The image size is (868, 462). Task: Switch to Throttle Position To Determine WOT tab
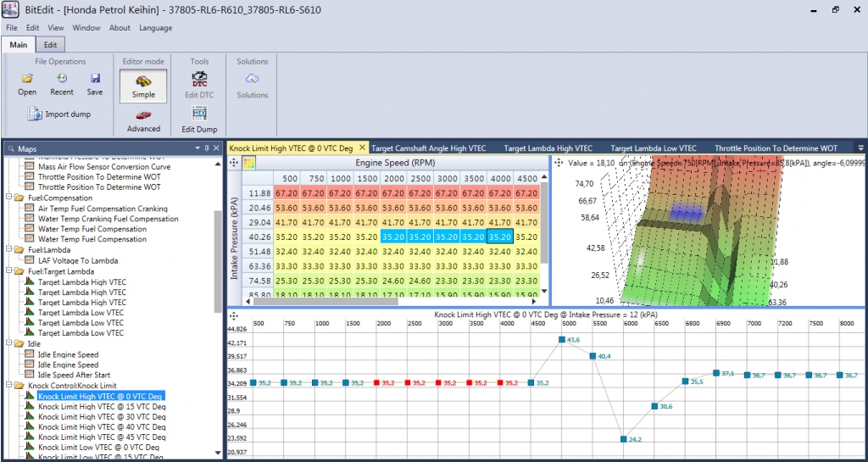click(x=776, y=148)
